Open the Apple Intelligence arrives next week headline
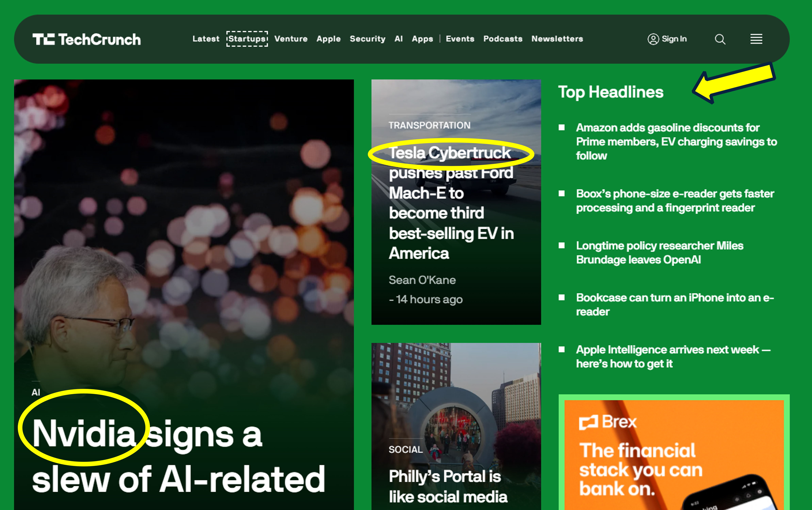The width and height of the screenshot is (812, 510). (673, 356)
